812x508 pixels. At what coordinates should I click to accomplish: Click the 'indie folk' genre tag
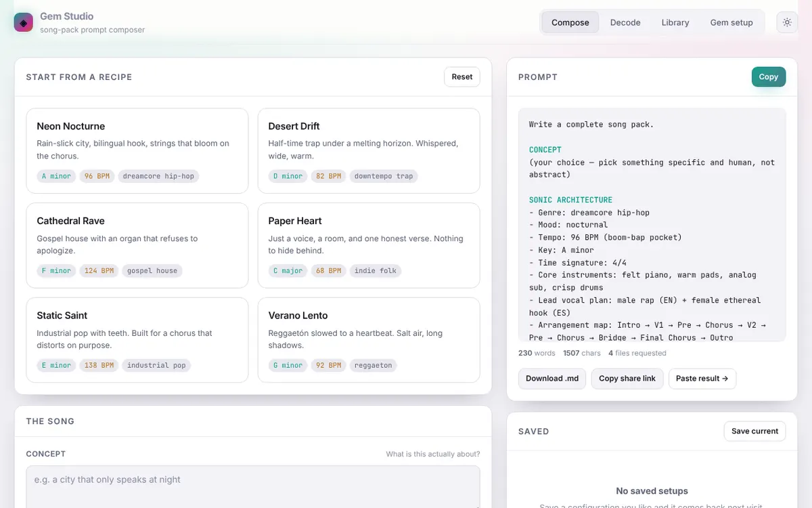(x=376, y=271)
